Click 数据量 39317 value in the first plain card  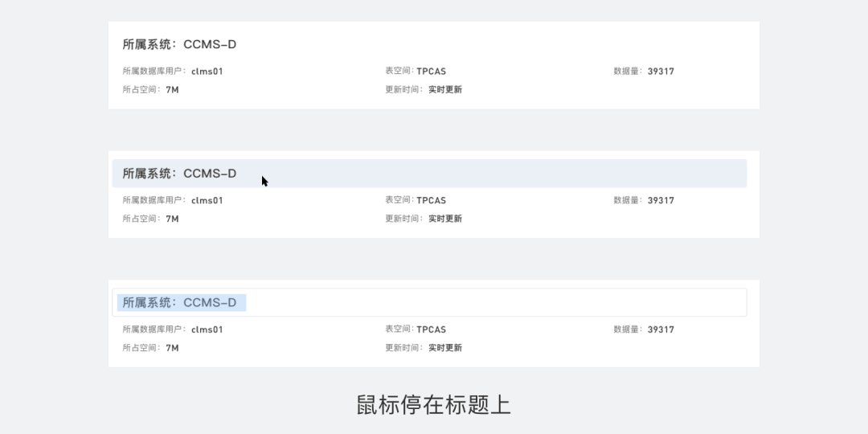(x=661, y=72)
